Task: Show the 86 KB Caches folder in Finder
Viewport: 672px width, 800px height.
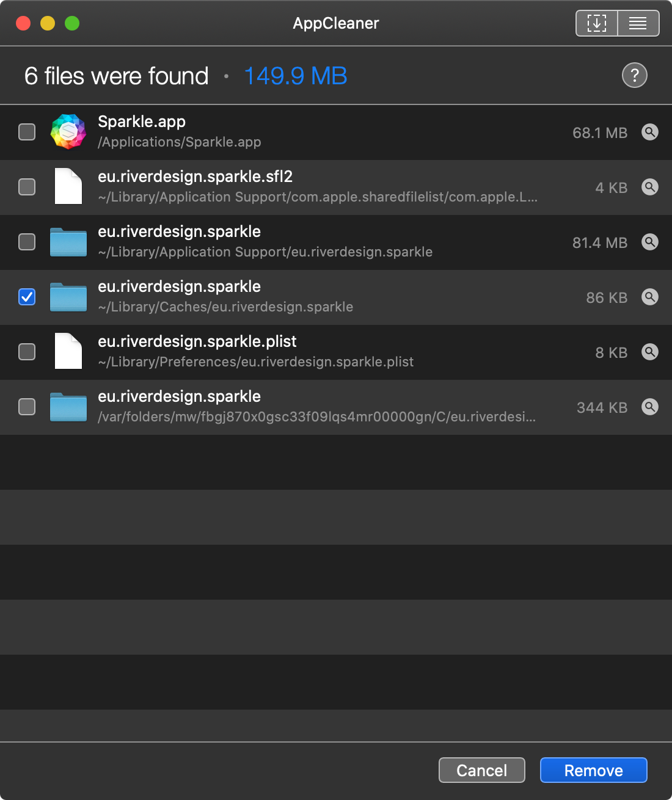Action: pyautogui.click(x=650, y=297)
